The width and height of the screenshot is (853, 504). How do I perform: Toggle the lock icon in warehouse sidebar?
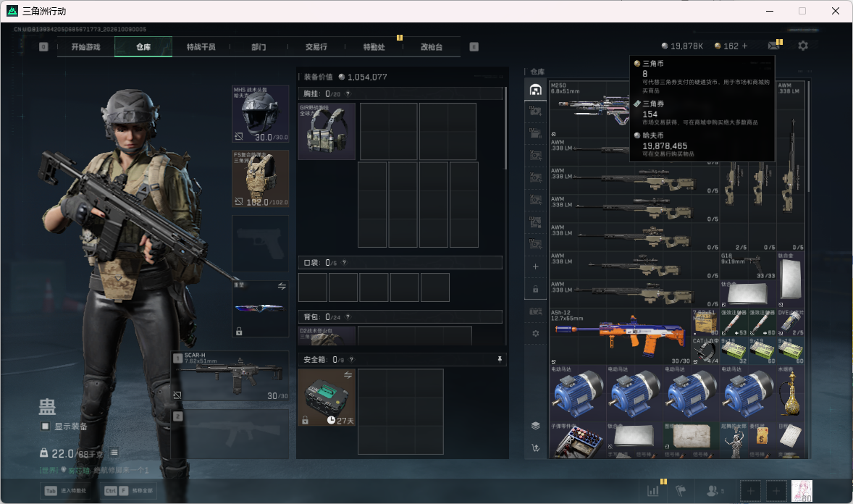(x=535, y=289)
